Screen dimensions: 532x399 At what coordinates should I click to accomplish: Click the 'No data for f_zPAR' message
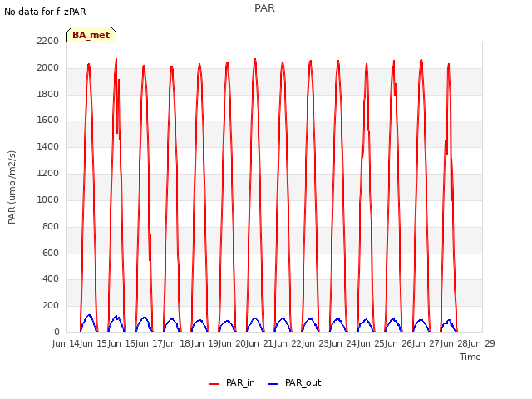[x=45, y=12]
